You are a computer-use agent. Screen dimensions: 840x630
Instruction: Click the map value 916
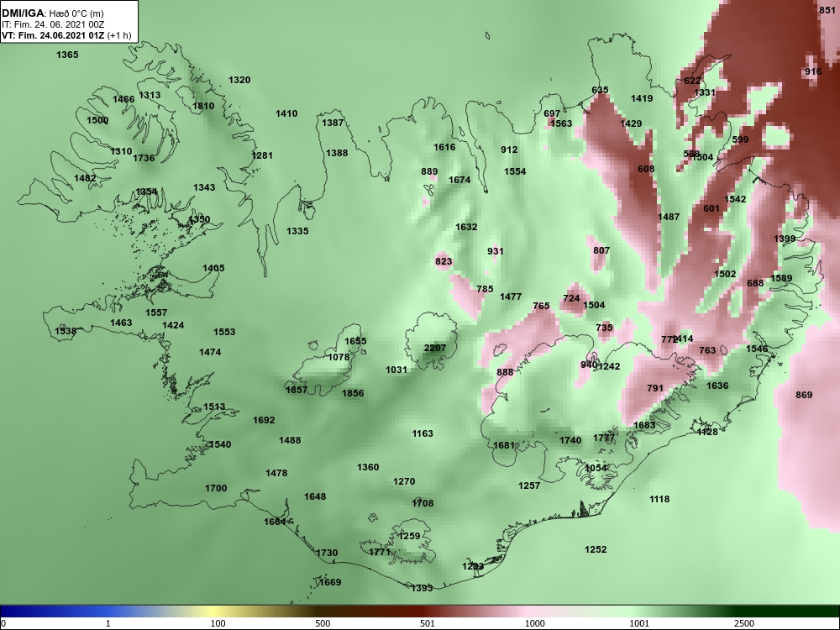tap(813, 71)
